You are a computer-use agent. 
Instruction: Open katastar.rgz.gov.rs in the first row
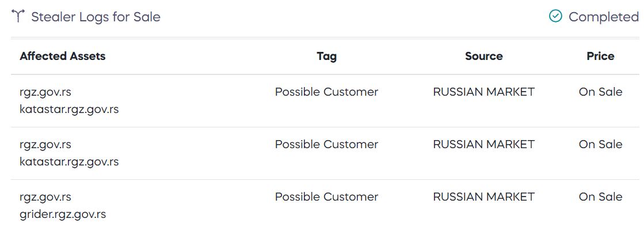[69, 110]
